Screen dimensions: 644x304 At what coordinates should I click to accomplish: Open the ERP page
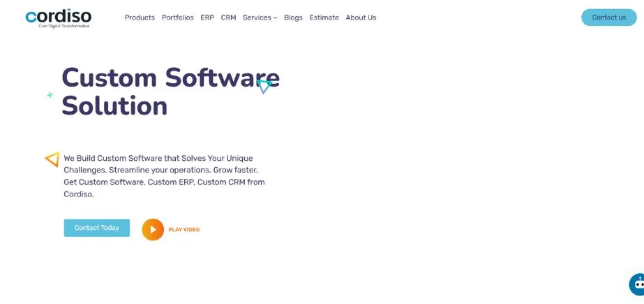[x=207, y=17]
